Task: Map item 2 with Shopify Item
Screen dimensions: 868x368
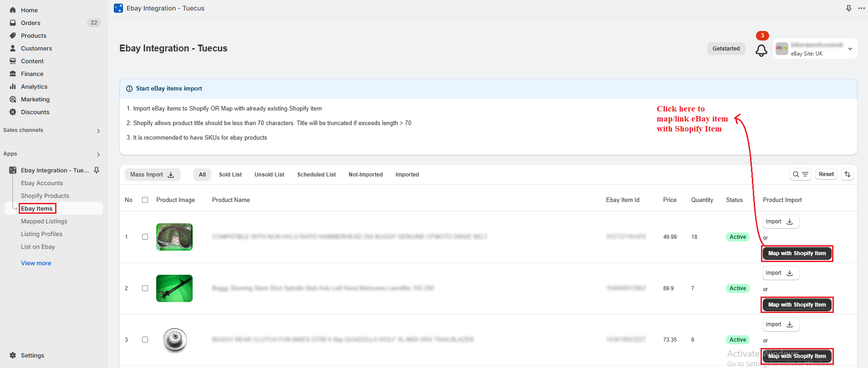Action: point(797,305)
